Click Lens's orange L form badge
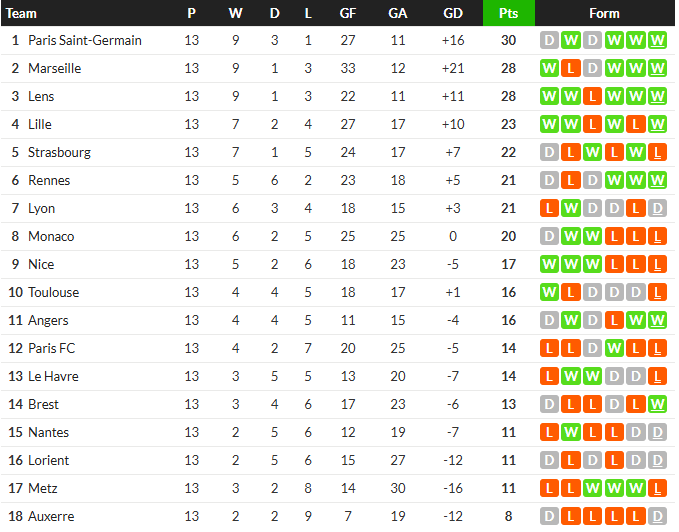 pyautogui.click(x=592, y=97)
